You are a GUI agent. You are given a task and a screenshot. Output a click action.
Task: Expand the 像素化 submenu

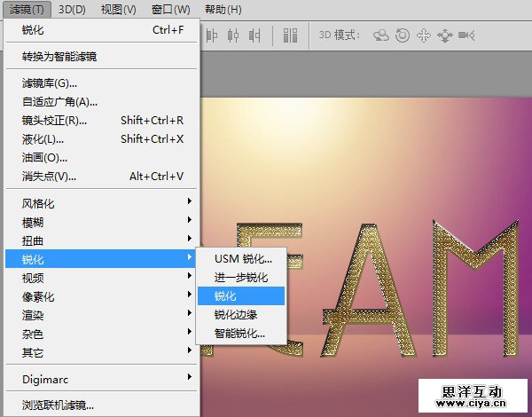[101, 297]
